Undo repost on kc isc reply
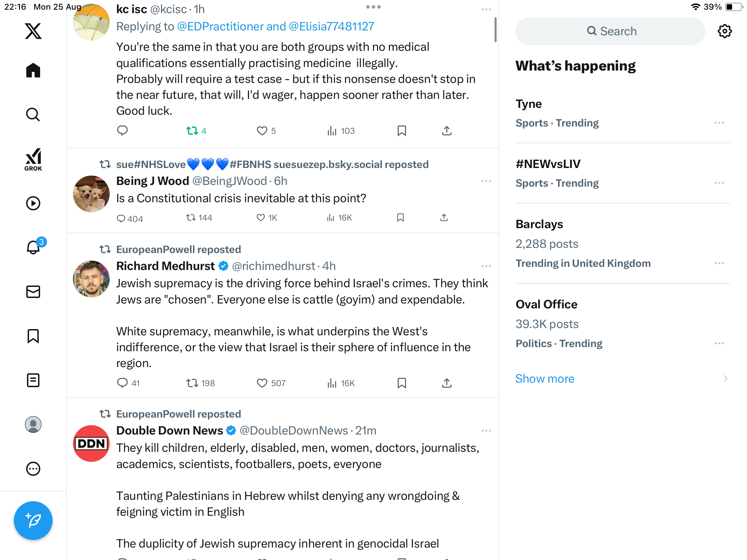The image size is (747, 560). [x=192, y=131]
